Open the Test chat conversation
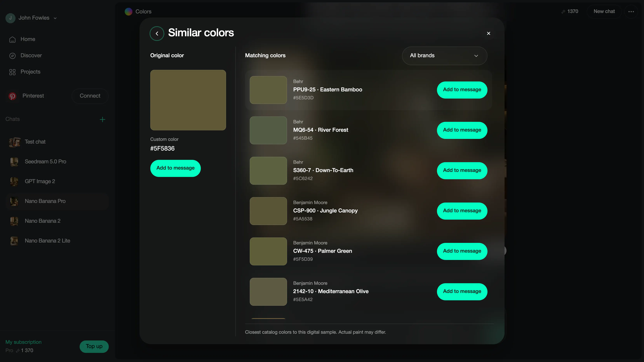This screenshot has width=644, height=362. tap(57, 142)
